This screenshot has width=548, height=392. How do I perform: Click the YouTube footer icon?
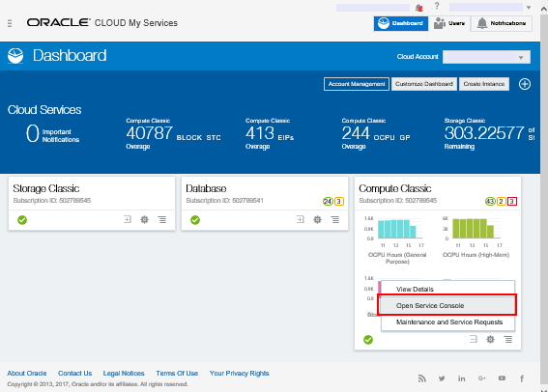tap(503, 378)
